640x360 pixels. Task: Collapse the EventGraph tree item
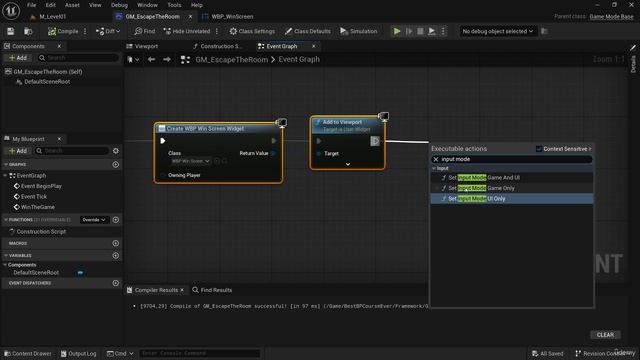(x=5, y=176)
